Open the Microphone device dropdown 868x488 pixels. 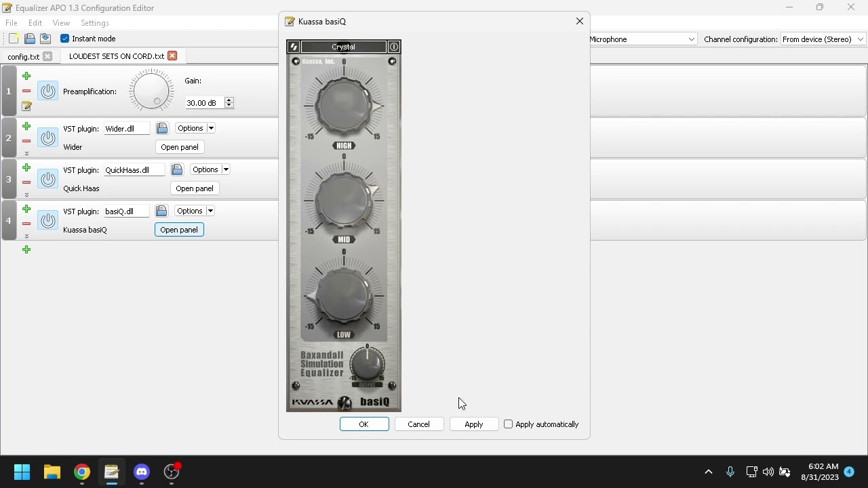[643, 39]
